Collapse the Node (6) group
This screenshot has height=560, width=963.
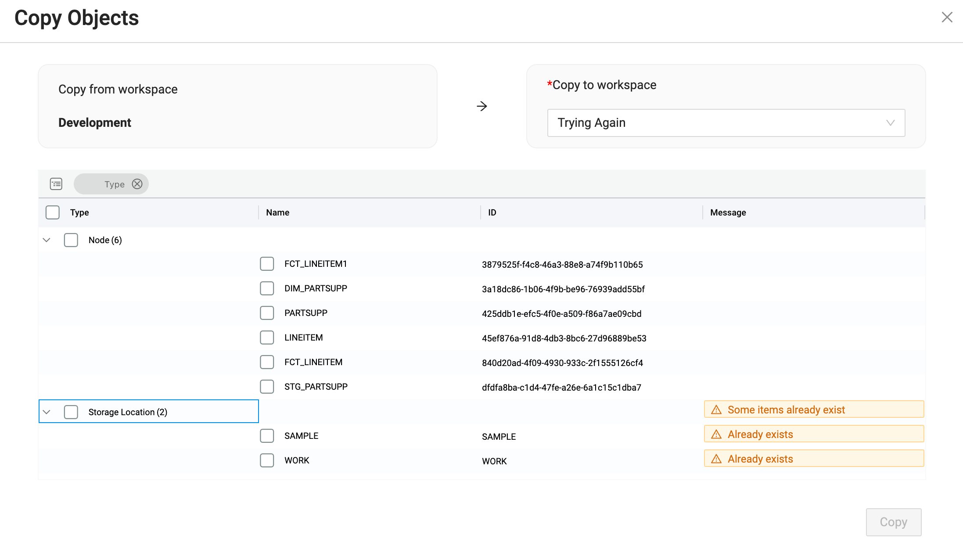pyautogui.click(x=47, y=240)
